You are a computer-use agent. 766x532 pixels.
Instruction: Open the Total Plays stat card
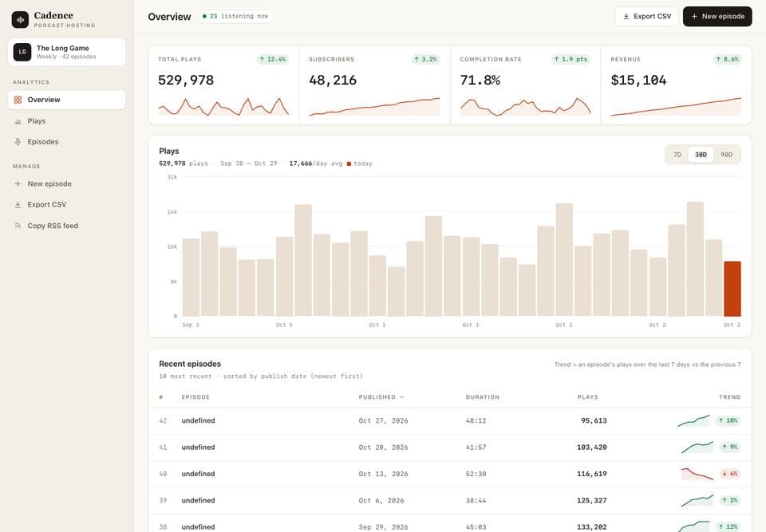tap(223, 85)
